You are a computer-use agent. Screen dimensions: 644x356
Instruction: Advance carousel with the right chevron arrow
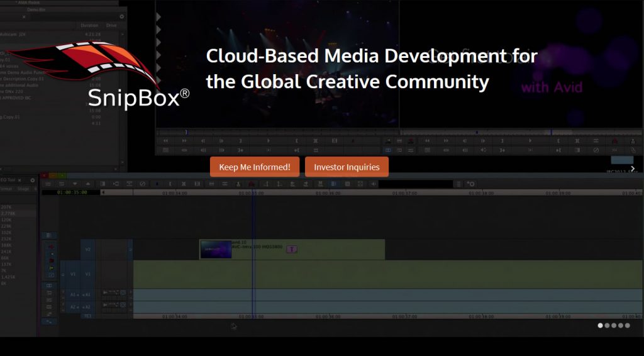pos(633,169)
